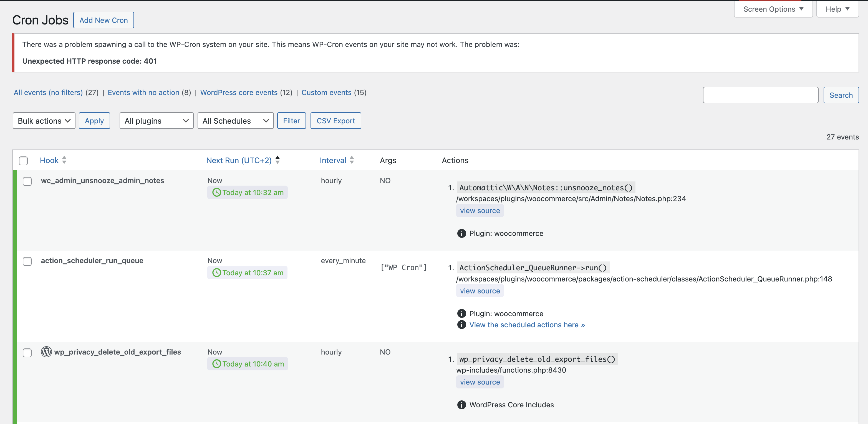Click the CSV Export button
868x424 pixels.
[335, 121]
